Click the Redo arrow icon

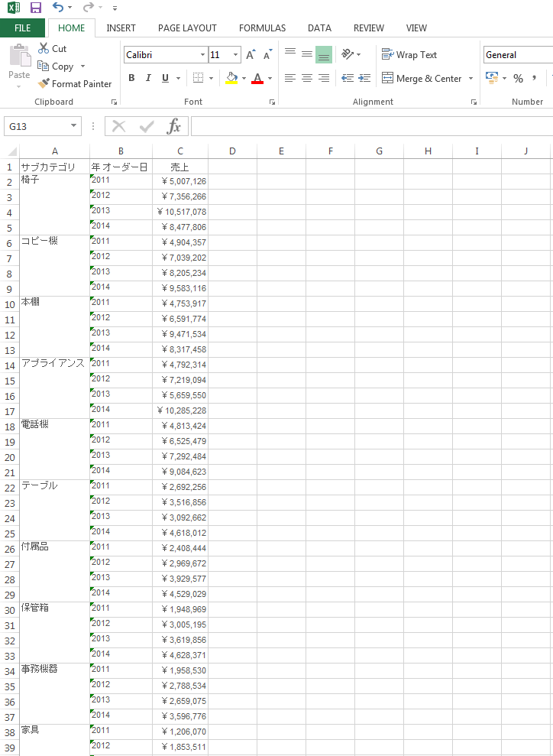pyautogui.click(x=88, y=7)
